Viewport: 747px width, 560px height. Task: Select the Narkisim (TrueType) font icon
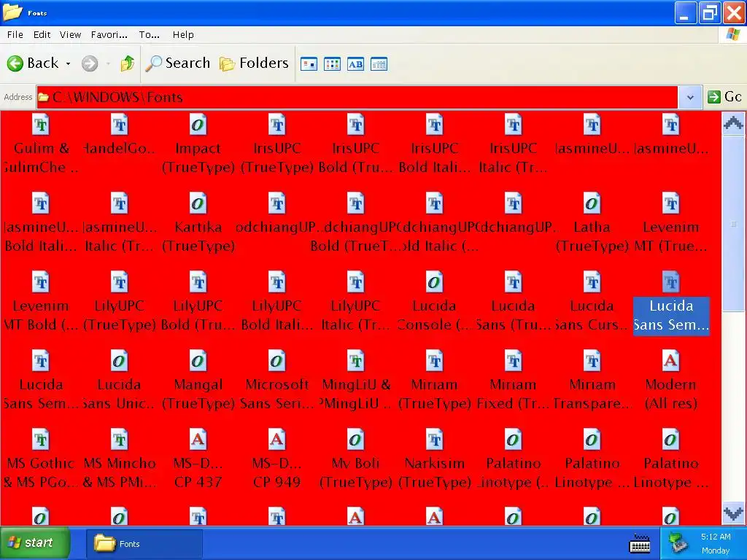click(x=434, y=440)
